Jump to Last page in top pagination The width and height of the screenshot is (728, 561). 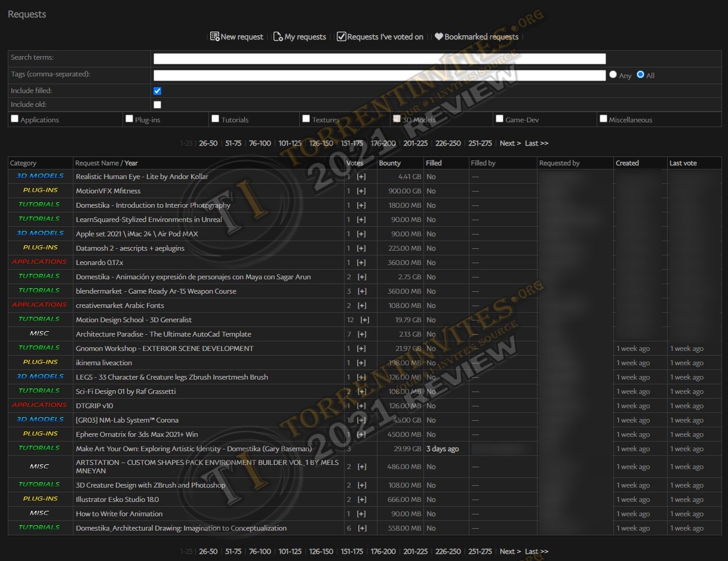536,143
